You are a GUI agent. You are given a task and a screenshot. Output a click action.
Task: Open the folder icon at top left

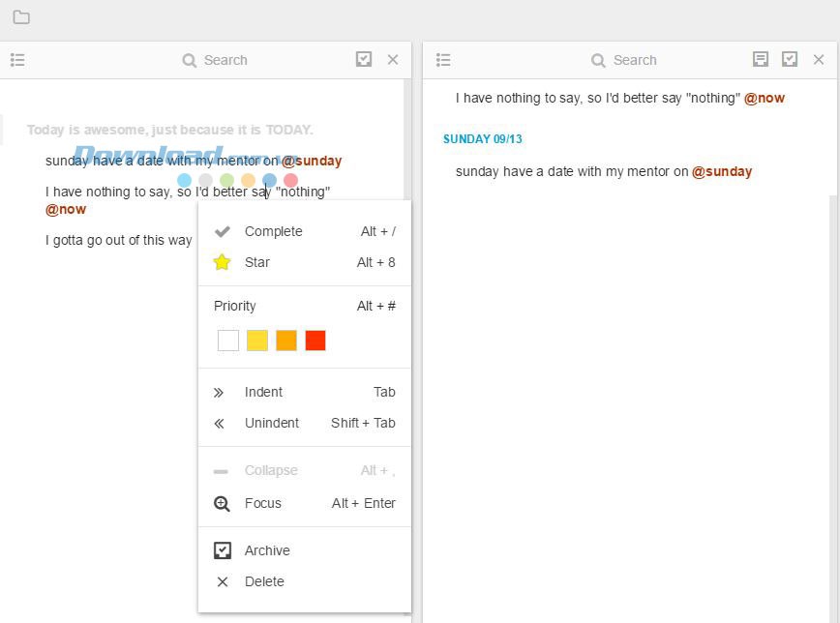click(x=21, y=17)
